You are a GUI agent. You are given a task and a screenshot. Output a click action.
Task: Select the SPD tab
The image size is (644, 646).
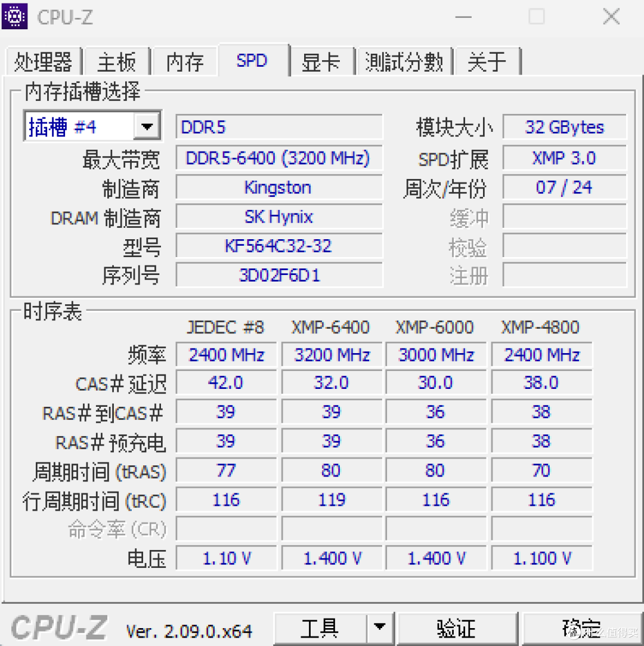[252, 60]
